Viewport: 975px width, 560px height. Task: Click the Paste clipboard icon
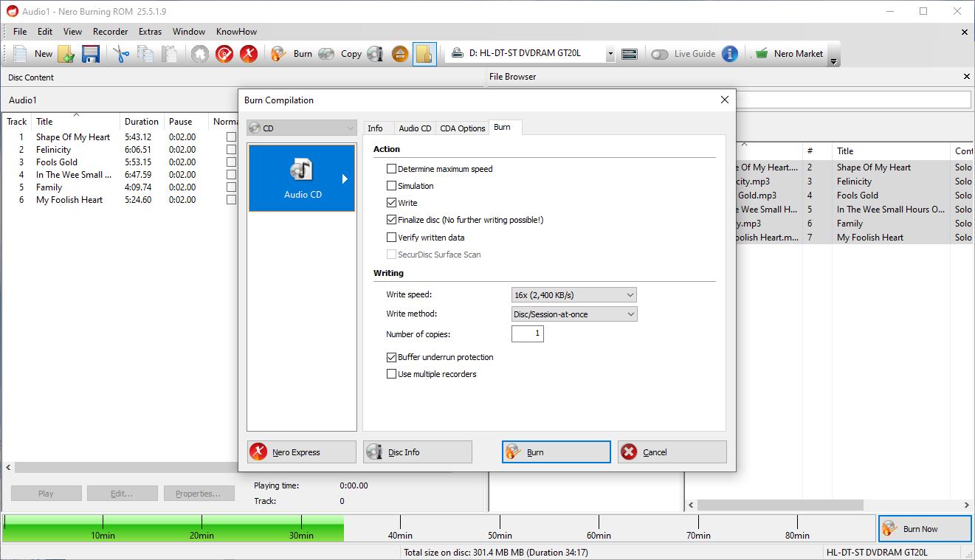[x=170, y=54]
